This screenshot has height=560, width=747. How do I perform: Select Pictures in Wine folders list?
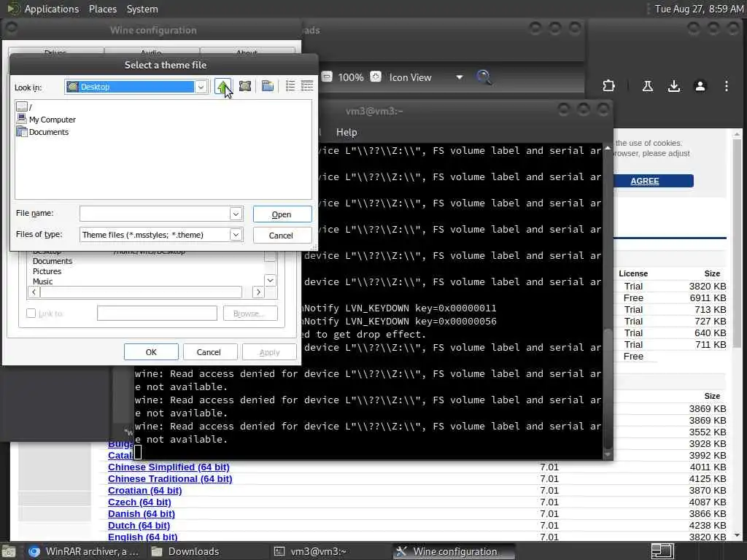47,271
